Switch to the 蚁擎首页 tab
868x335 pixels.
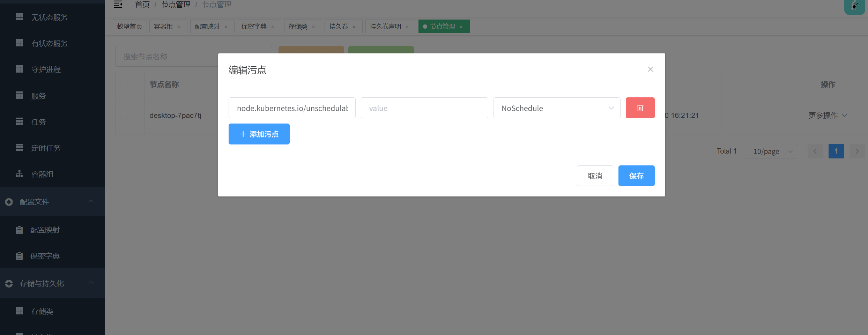tap(129, 27)
